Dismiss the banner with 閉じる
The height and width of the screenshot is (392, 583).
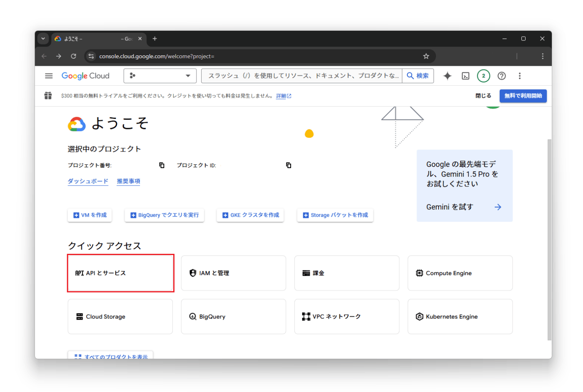(x=483, y=96)
